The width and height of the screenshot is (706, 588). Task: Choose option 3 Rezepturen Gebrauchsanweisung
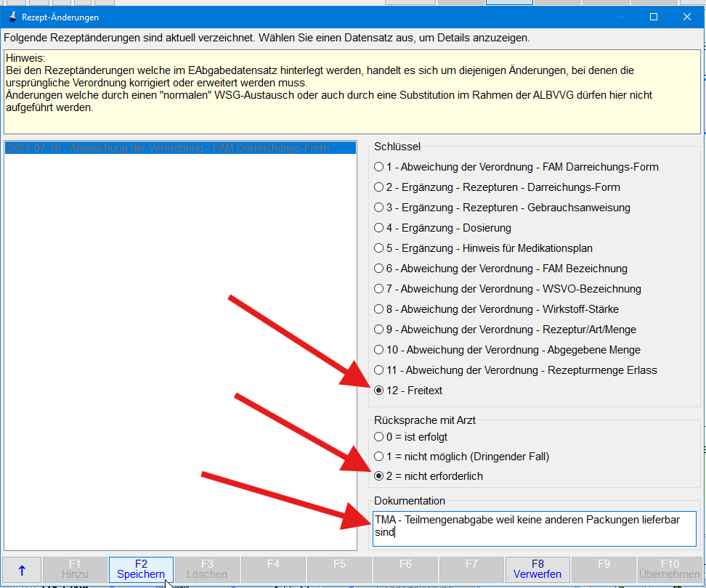click(378, 208)
